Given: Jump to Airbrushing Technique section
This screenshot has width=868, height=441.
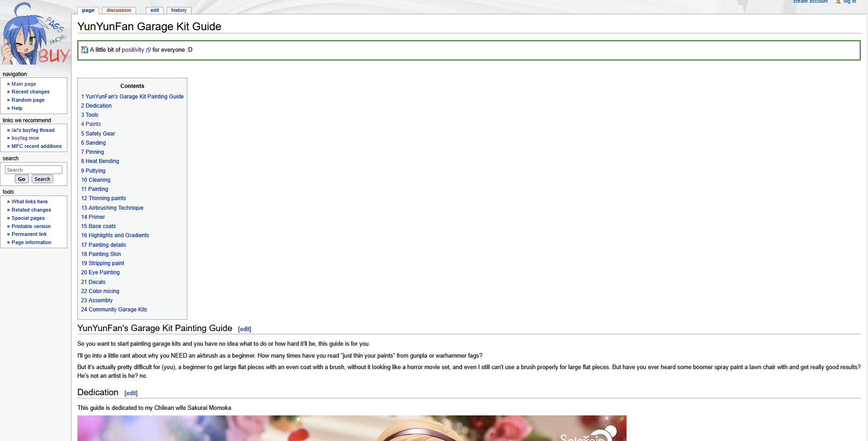Looking at the screenshot, I should click(112, 208).
